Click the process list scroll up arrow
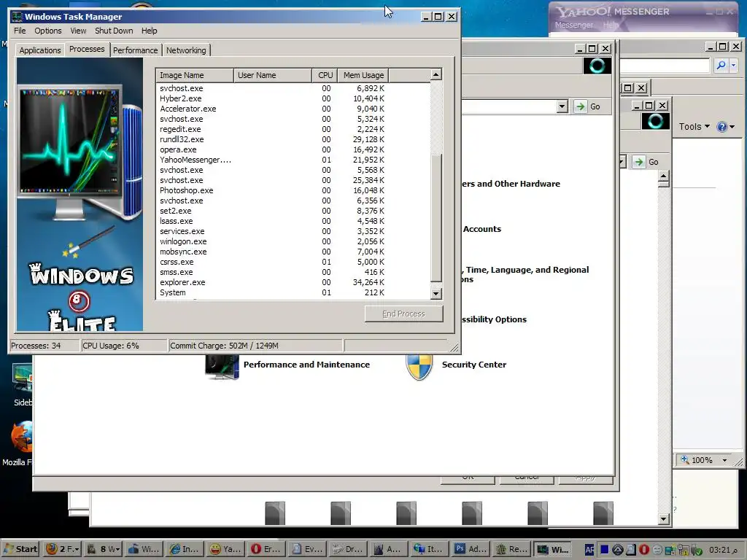747x560 pixels. coord(436,75)
